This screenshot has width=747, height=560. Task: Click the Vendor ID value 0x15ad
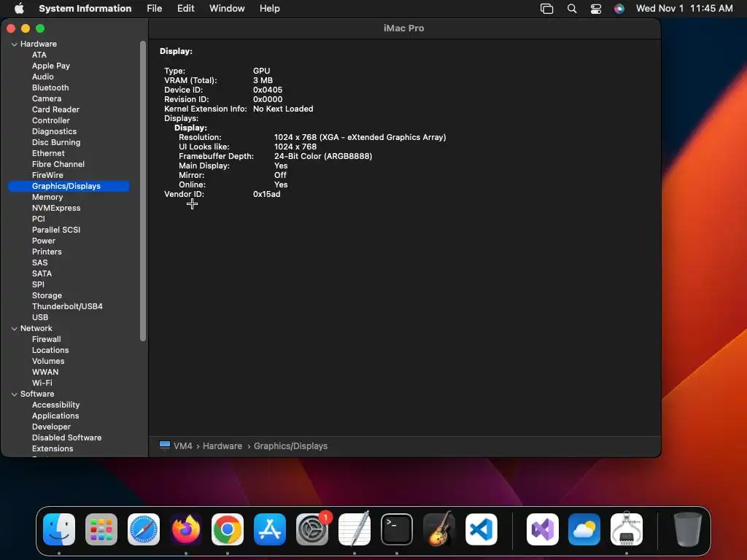pyautogui.click(x=267, y=194)
